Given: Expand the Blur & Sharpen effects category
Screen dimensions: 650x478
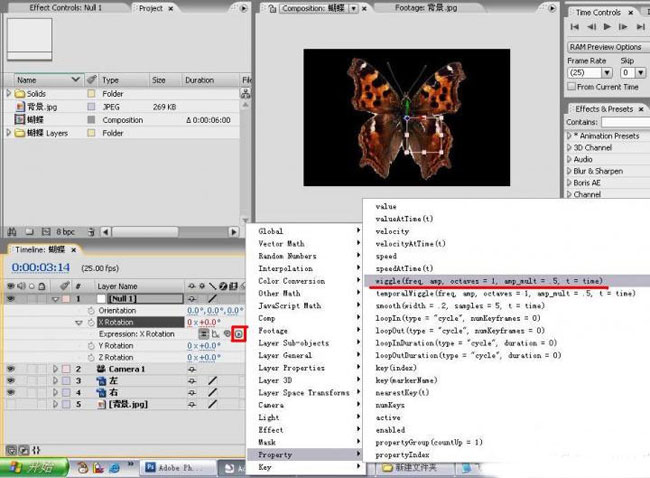Looking at the screenshot, I should tap(569, 171).
